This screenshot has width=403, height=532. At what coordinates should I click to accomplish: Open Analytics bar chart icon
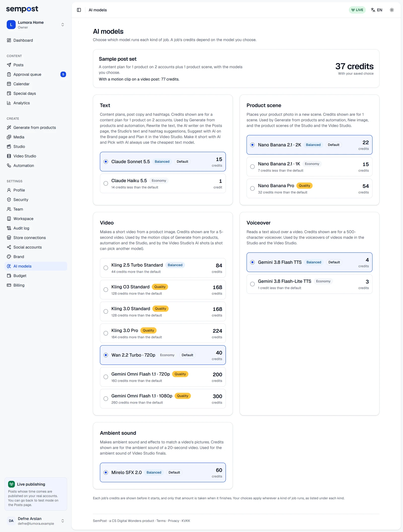click(x=9, y=103)
